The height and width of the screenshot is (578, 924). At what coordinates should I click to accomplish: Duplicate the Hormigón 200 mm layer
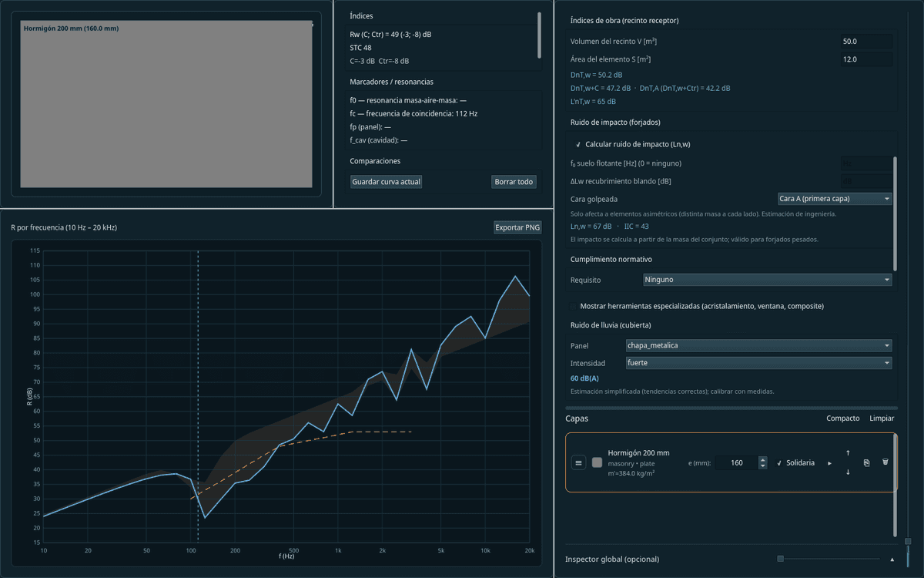(x=866, y=462)
